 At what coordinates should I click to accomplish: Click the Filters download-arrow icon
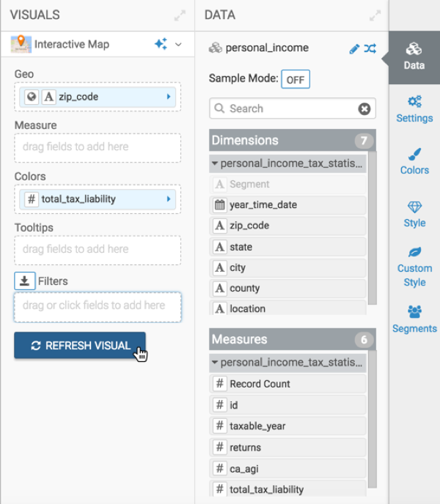click(x=24, y=281)
